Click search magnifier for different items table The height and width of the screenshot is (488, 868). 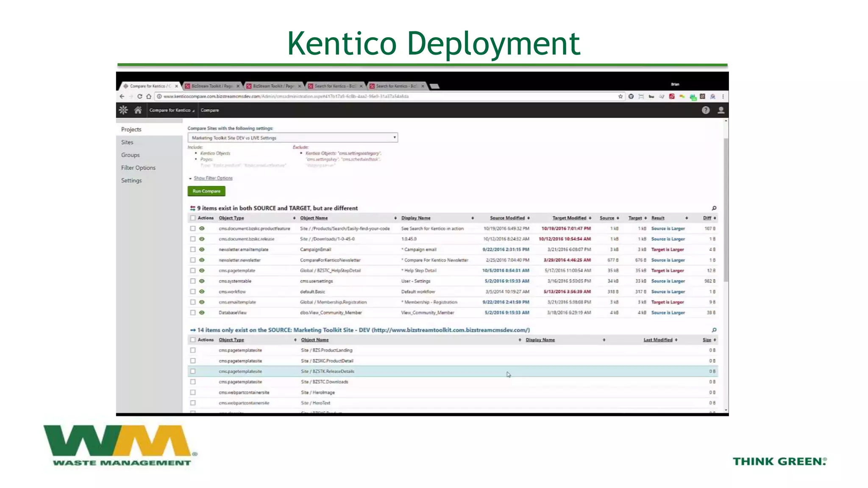(714, 208)
